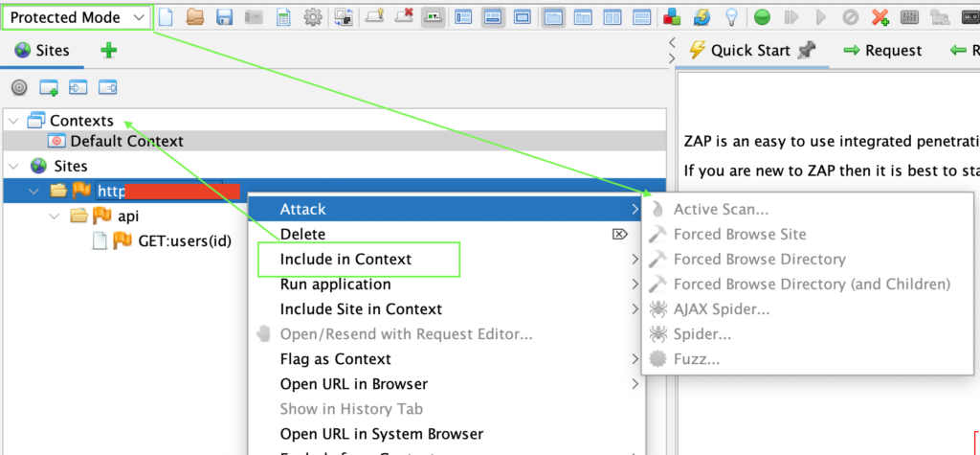The height and width of the screenshot is (455, 980).
Task: Click the green plus add-tab button
Action: 109,50
